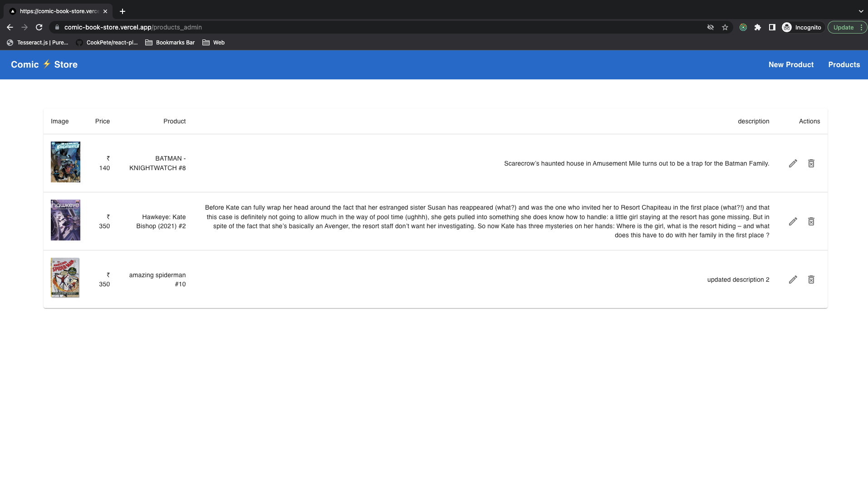Delete the BATMAN - KNIGHTWATCH #8 product
Screen dimensions: 868x490
click(811, 163)
